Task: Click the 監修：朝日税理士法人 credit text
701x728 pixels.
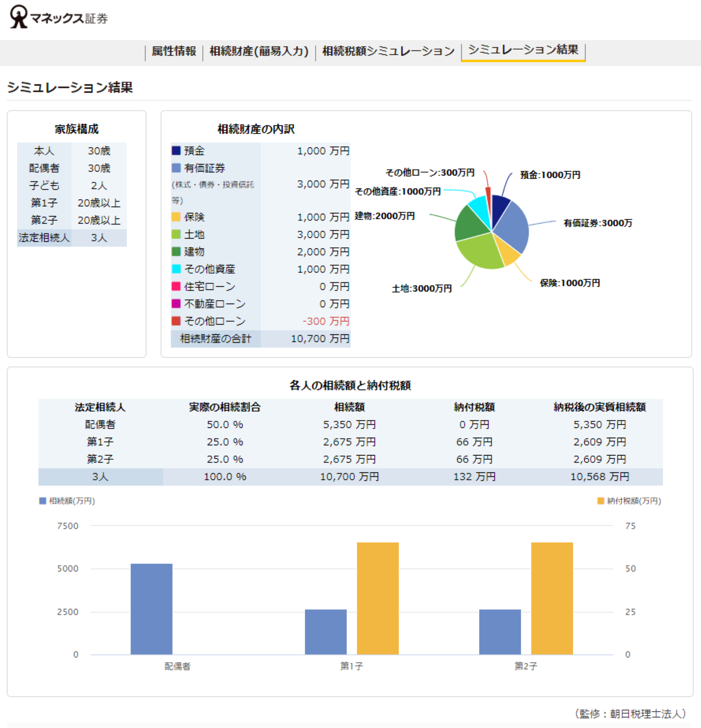Action: coord(630,714)
